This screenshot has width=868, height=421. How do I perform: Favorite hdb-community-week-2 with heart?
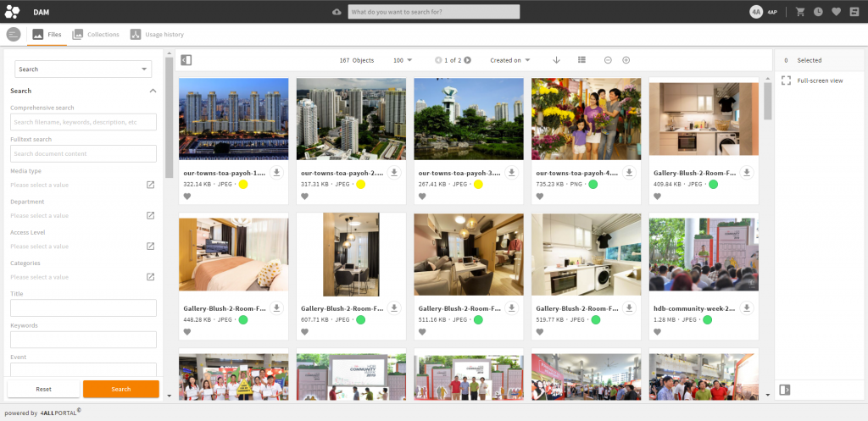[x=657, y=332]
